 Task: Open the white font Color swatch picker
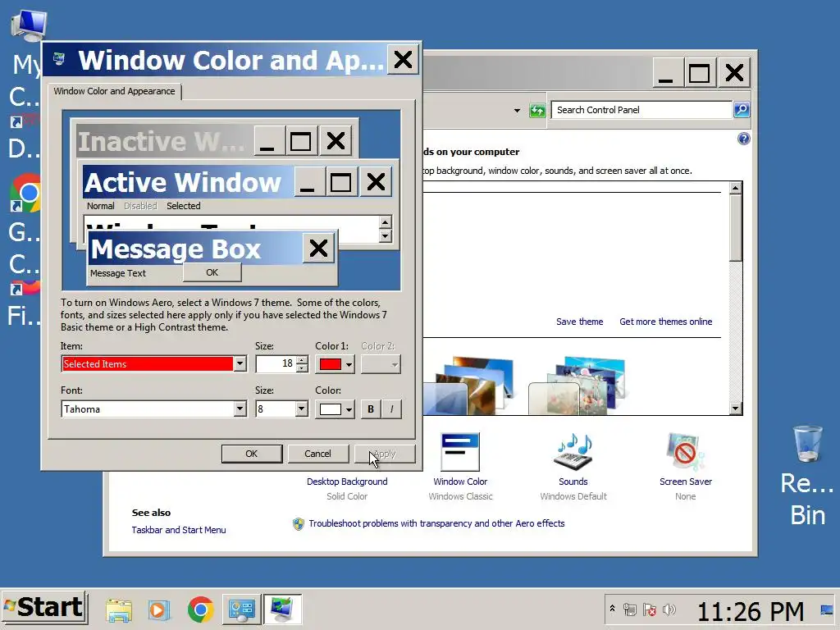tap(335, 409)
